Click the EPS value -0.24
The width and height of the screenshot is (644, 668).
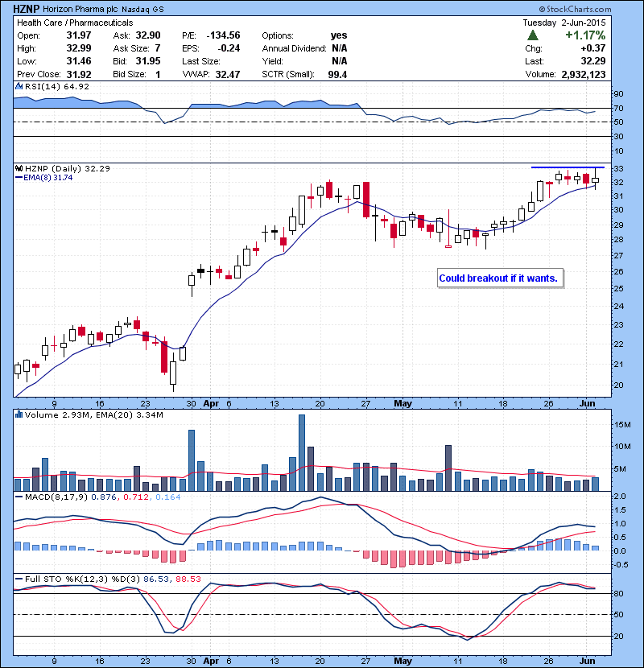click(x=229, y=48)
